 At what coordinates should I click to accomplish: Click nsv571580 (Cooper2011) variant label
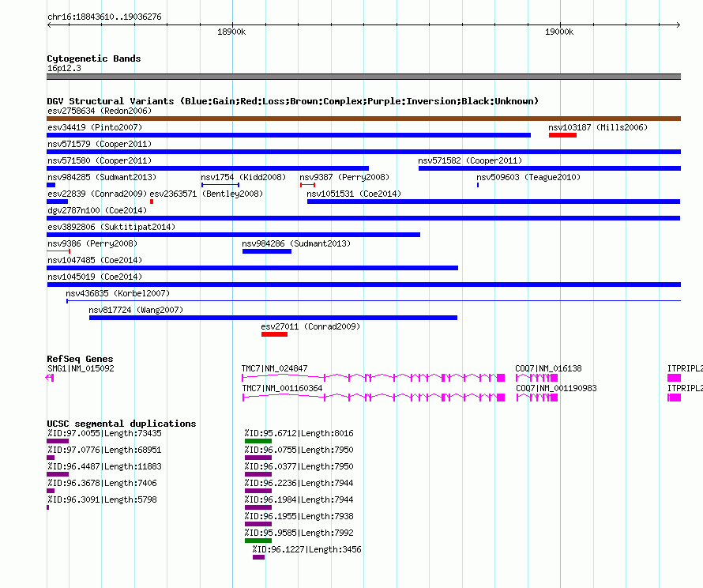[100, 160]
